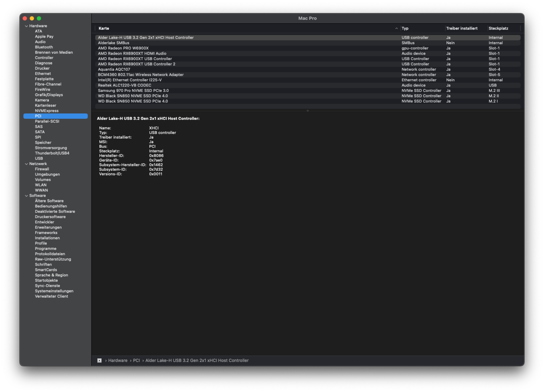
Task: Select the Alder Lake-H USB 3.2 row
Action: click(308, 38)
